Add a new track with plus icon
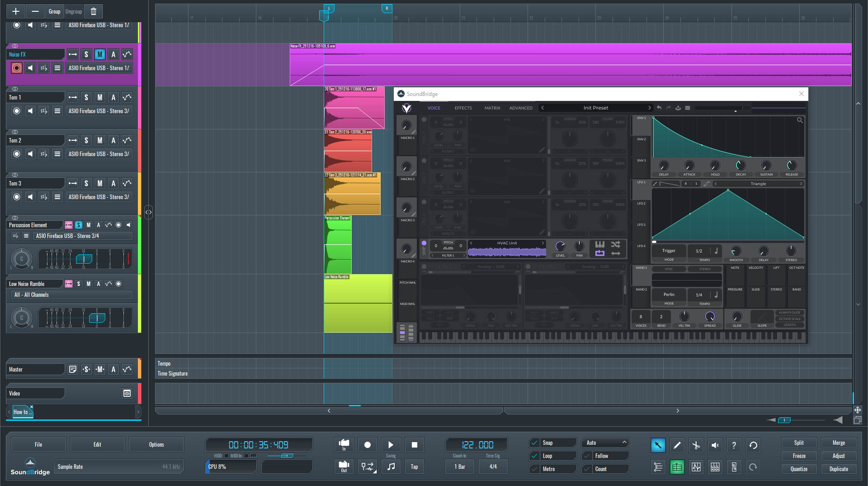The image size is (868, 486). click(16, 11)
